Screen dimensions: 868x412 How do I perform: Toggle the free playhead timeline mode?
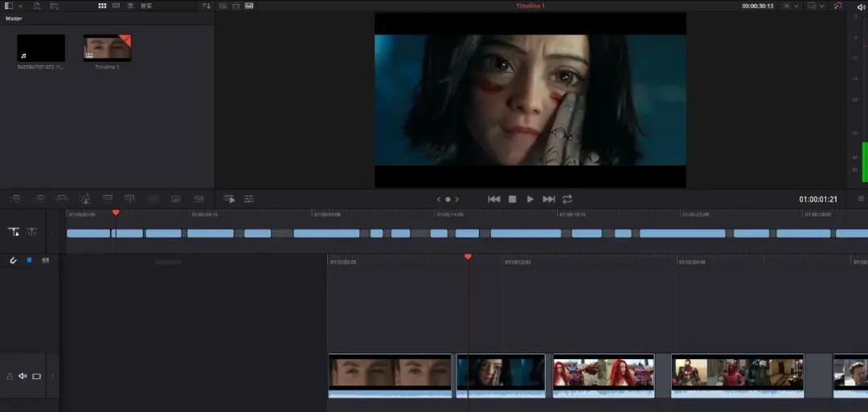click(x=32, y=232)
